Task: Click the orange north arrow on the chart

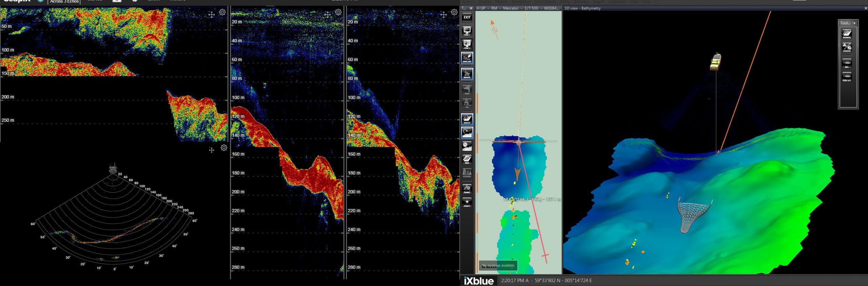Action: [494, 30]
